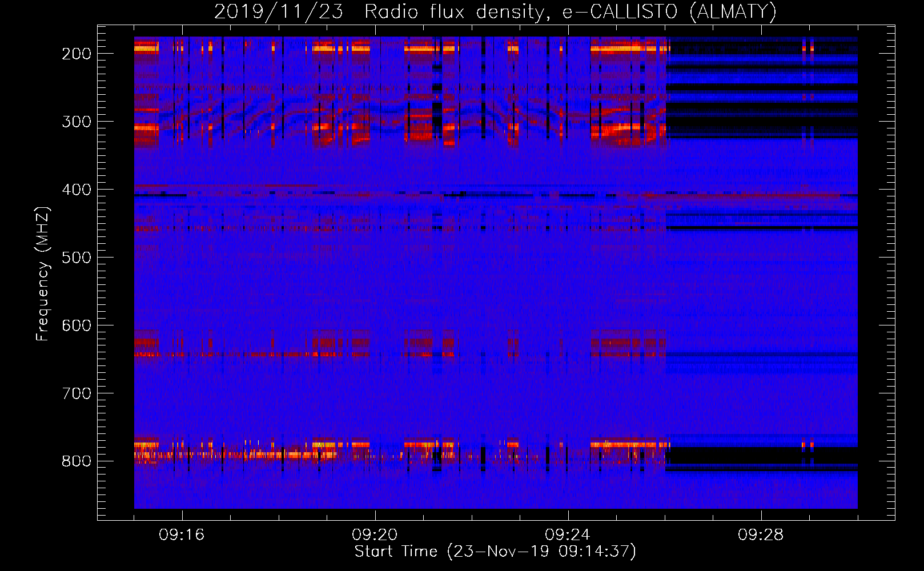Viewport: 924px width, 571px height.
Task: Click the 700 frequency tick label
Action: 77,393
